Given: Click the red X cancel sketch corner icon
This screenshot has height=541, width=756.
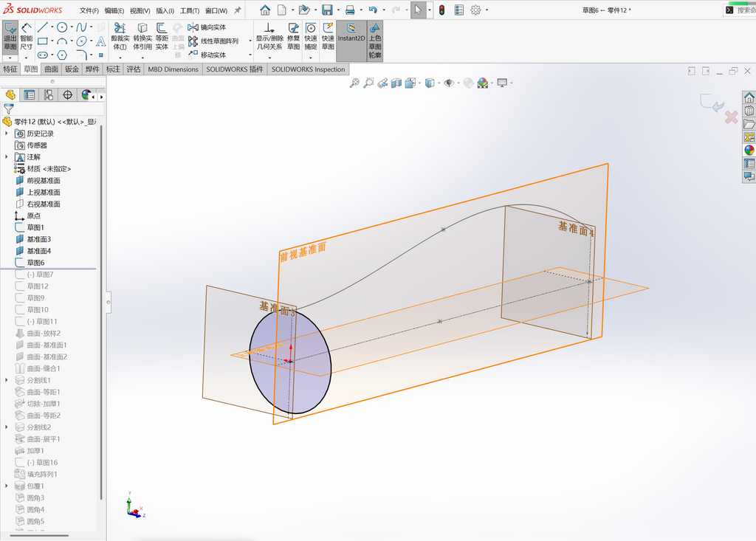Looking at the screenshot, I should click(731, 117).
